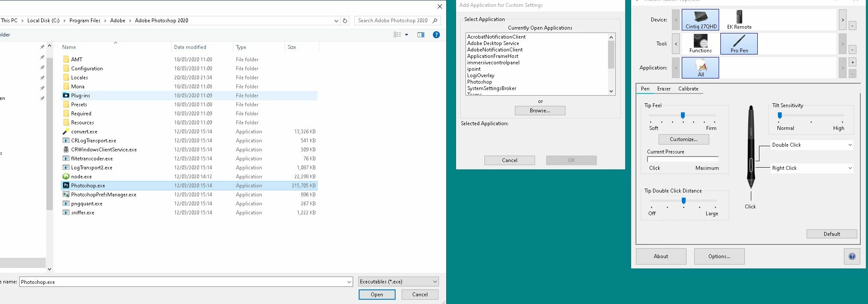868x304 pixels.
Task: Click the Browse... button
Action: [540, 111]
